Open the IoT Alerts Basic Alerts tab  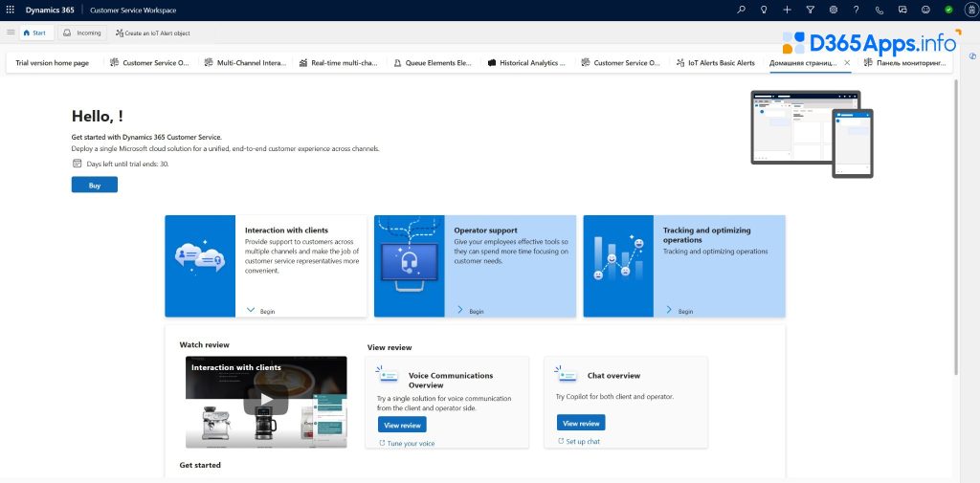(716, 63)
